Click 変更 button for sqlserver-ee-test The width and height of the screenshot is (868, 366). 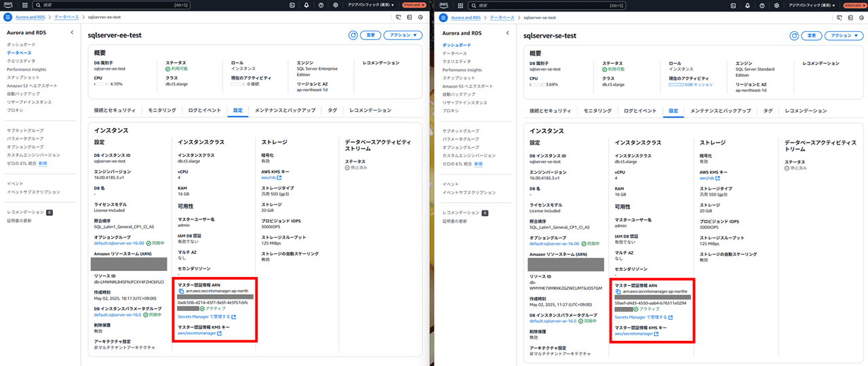(x=371, y=35)
